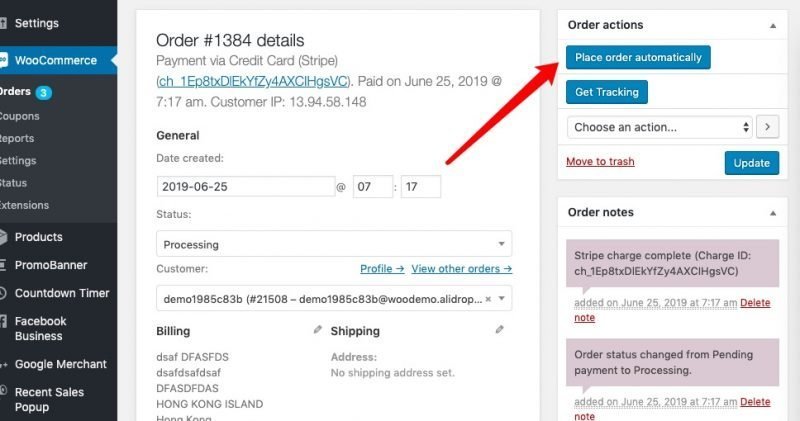The image size is (800, 421).
Task: Edit billing address with pencil icon
Action: pyautogui.click(x=318, y=329)
